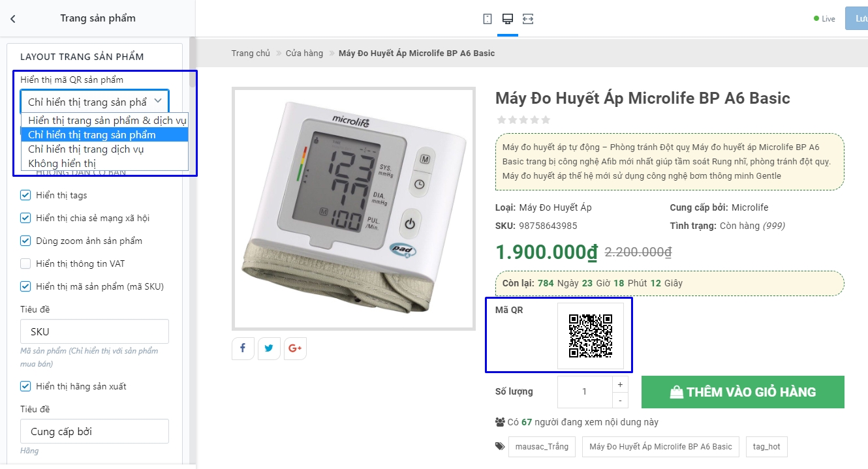Click the 'Lưu' save button
The width and height of the screenshot is (868, 469).
point(856,19)
